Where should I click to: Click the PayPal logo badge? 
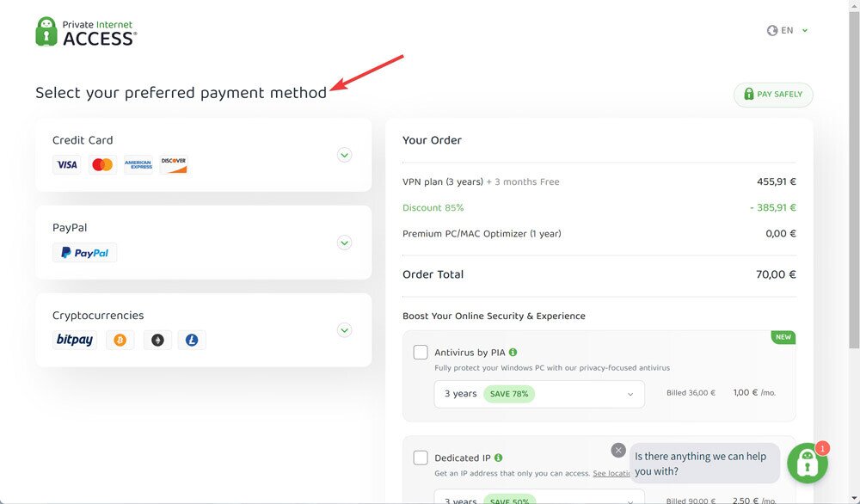coord(85,253)
